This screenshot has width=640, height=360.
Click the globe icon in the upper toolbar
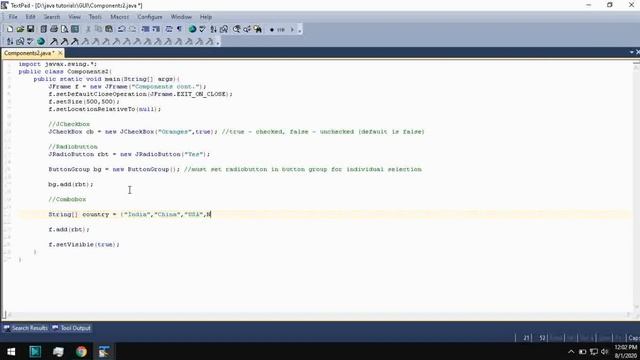(x=192, y=29)
